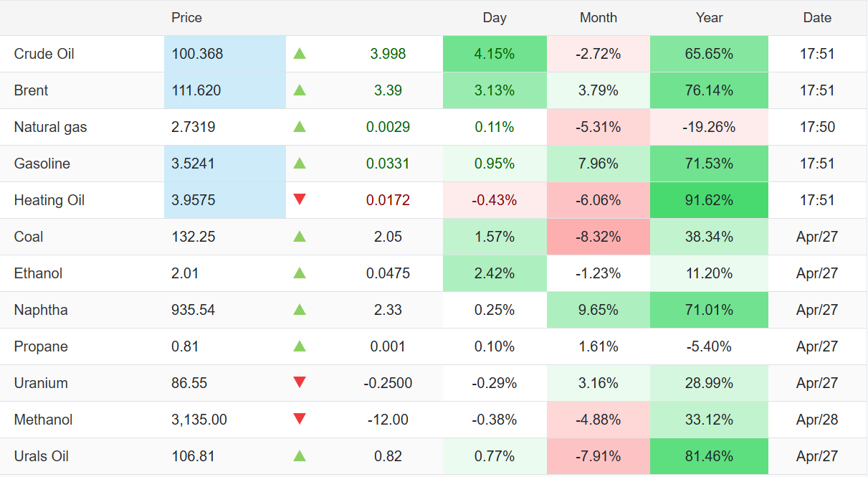Open the Natural gas commodity link
The height and width of the screenshot is (477, 868).
[50, 127]
